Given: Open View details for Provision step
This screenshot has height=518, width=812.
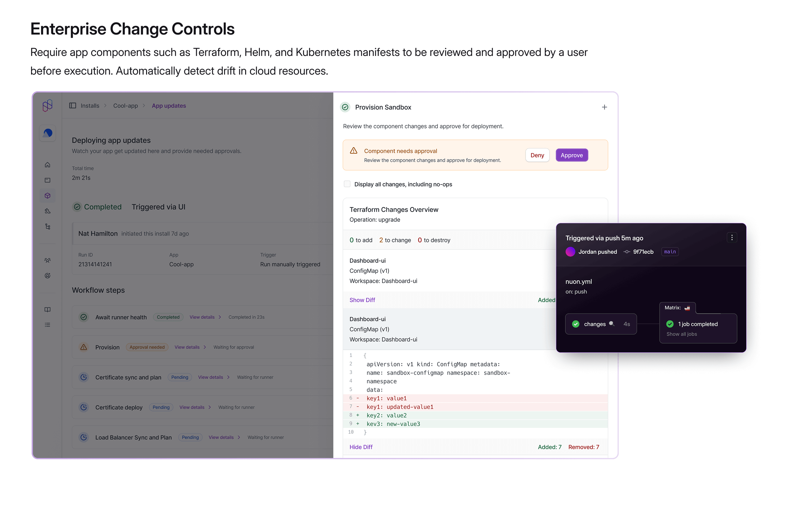Looking at the screenshot, I should click(187, 347).
